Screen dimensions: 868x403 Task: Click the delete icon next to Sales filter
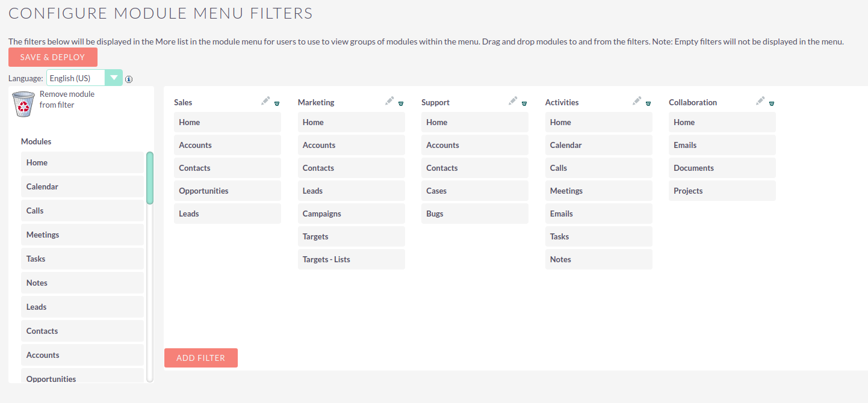tap(277, 103)
